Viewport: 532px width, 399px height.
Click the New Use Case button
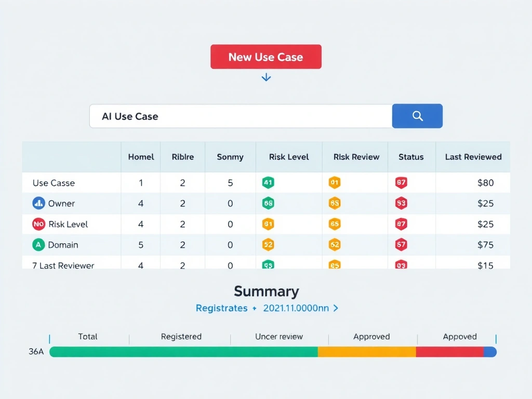tap(265, 57)
